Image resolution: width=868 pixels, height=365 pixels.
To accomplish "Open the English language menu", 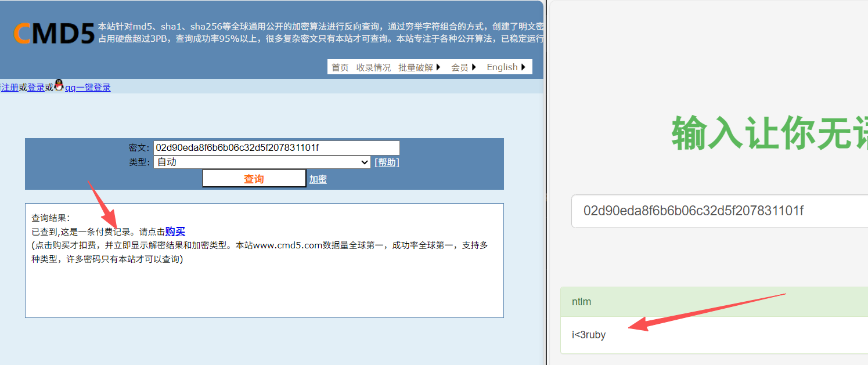I will tap(506, 67).
